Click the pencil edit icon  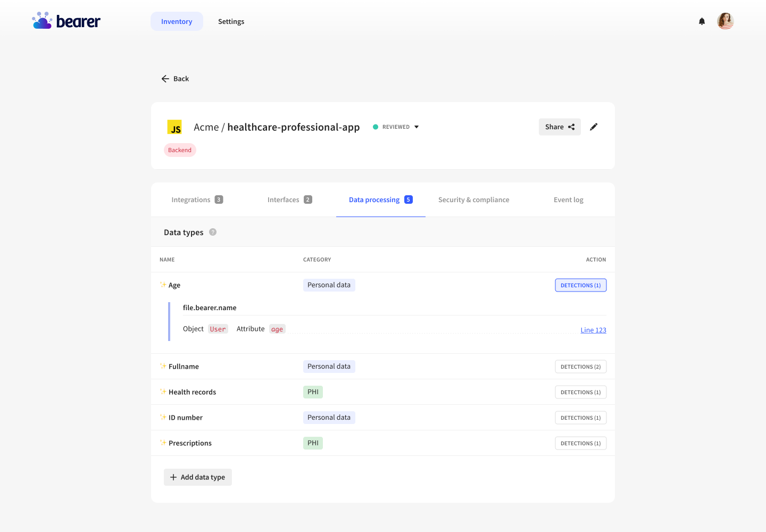[594, 127]
